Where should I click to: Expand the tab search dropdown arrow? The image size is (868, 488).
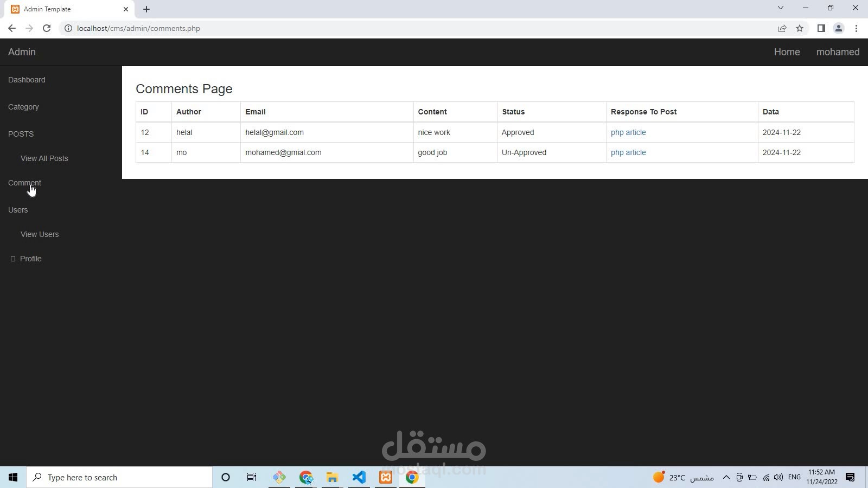tap(781, 8)
